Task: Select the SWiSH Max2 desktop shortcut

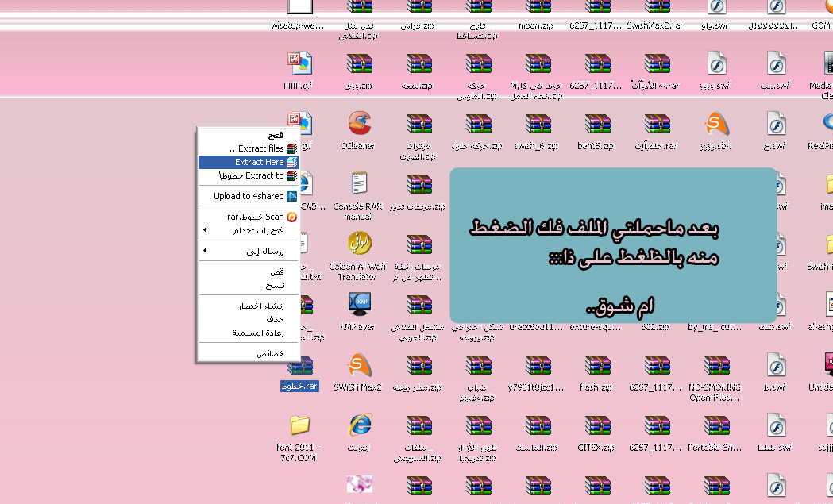Action: 359,366
